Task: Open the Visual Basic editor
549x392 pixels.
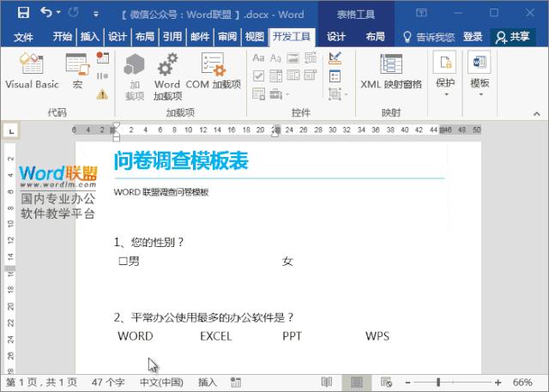Action: 32,71
